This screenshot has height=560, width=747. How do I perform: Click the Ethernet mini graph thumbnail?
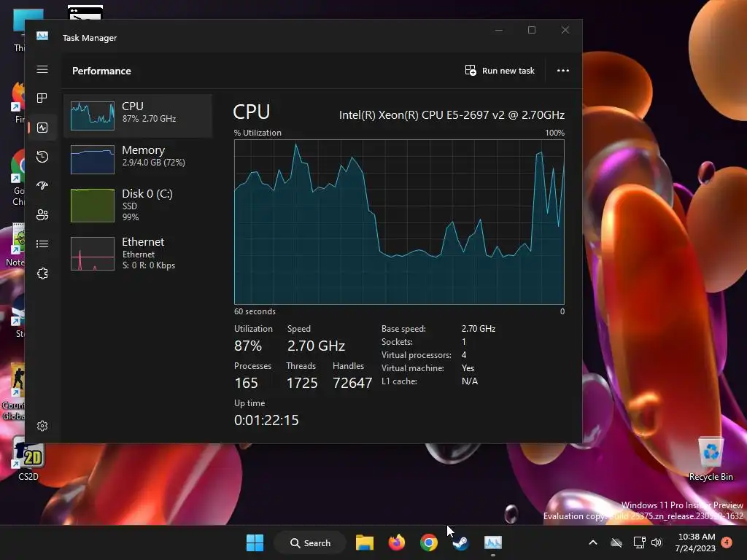[93, 253]
